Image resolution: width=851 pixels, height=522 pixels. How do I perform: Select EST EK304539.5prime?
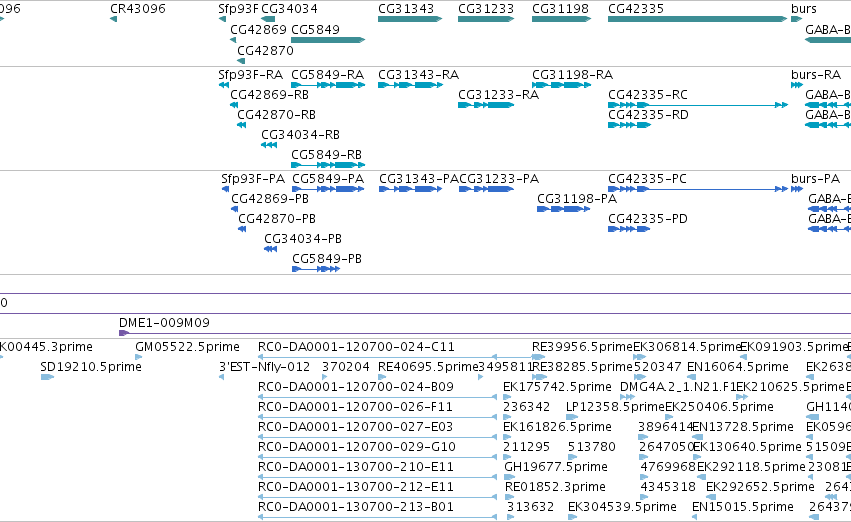coord(622,507)
